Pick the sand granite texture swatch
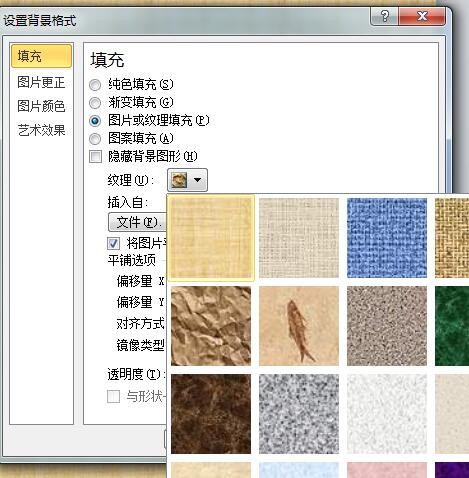The width and height of the screenshot is (469, 478). (x=387, y=326)
